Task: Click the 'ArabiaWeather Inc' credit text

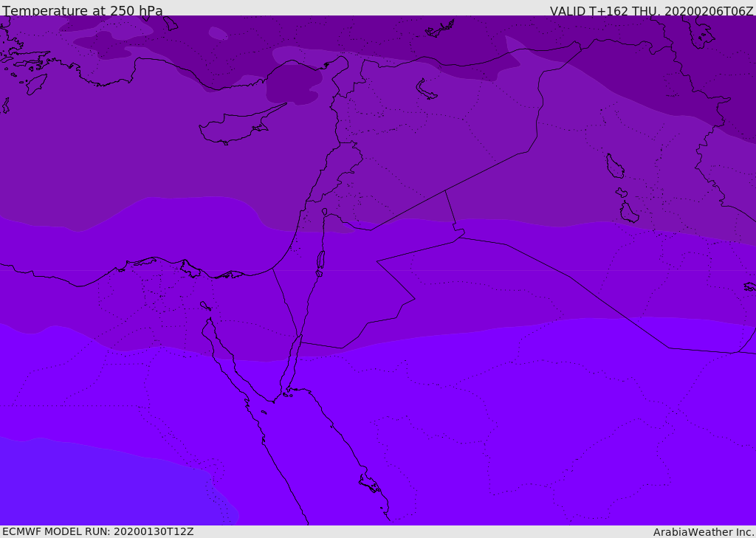Action: tap(704, 532)
